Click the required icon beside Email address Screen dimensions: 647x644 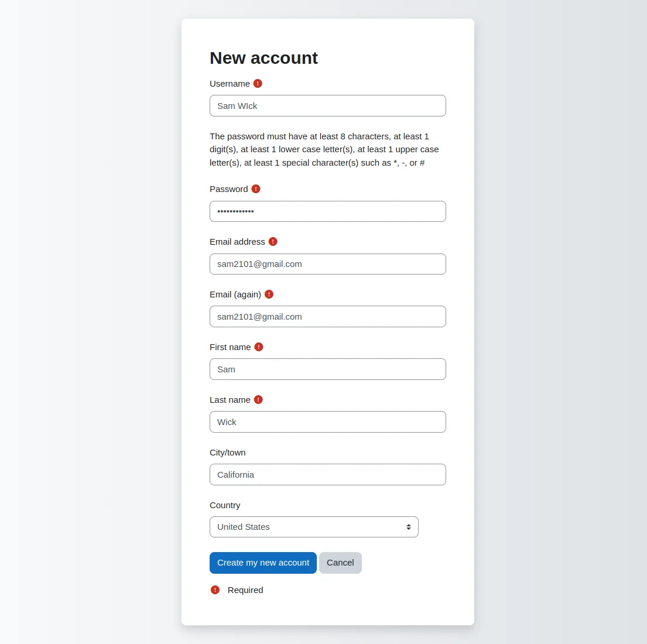click(273, 241)
